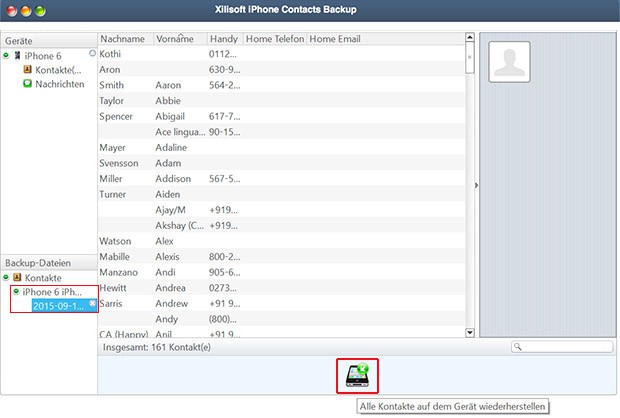Select the Watson Alex contact

(282, 241)
